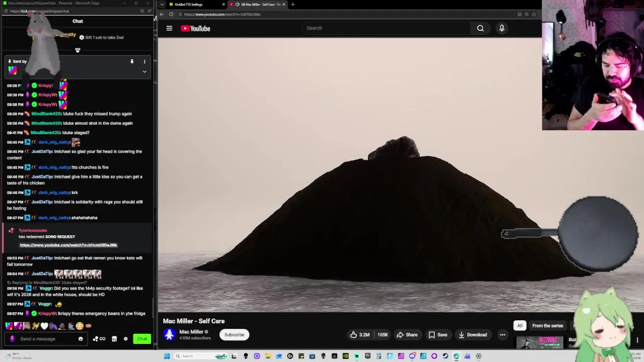
Task: Open the YouTube hamburger guide menu
Action: point(170,28)
